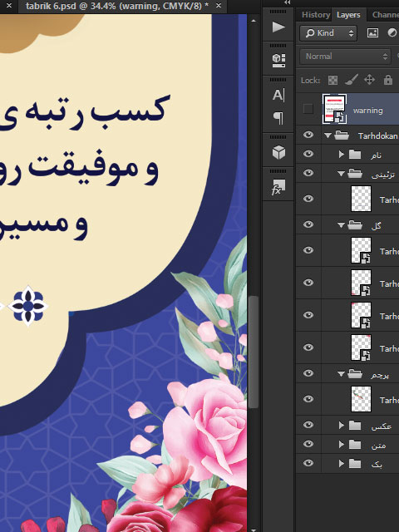Select the عکس group folder icon
The width and height of the screenshot is (399, 532).
[x=355, y=425]
